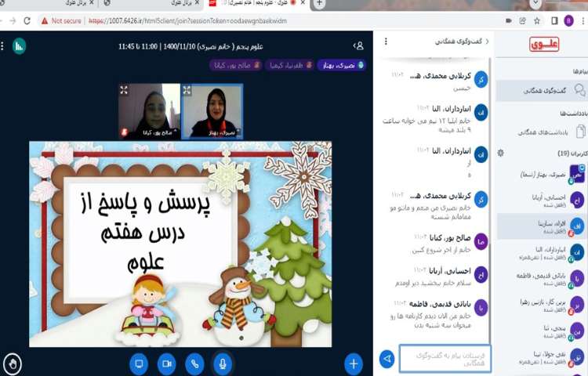The width and height of the screenshot is (588, 376).
Task: Toggle the microphone mute button
Action: tap(223, 363)
